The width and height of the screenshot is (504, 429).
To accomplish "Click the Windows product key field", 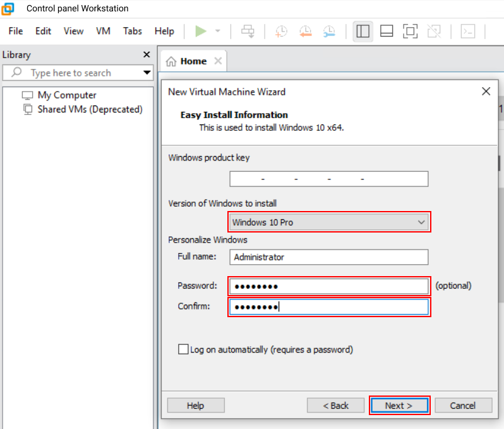I will pyautogui.click(x=328, y=179).
